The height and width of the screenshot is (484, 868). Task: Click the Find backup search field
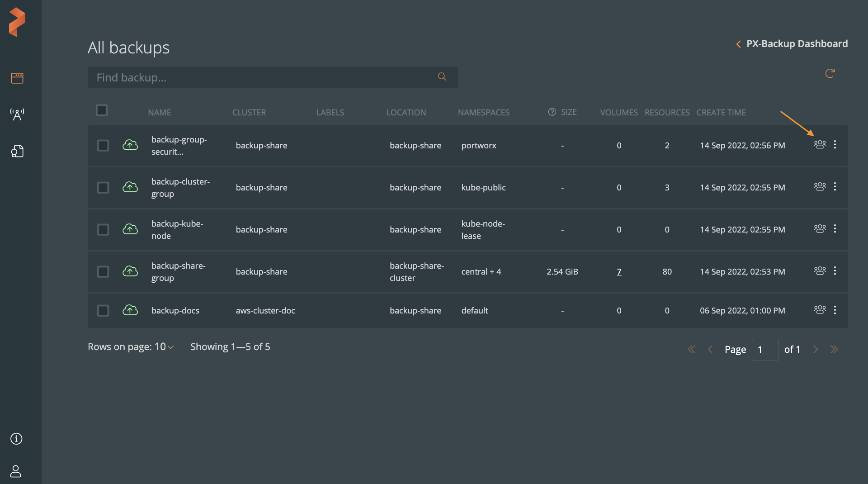(262, 77)
